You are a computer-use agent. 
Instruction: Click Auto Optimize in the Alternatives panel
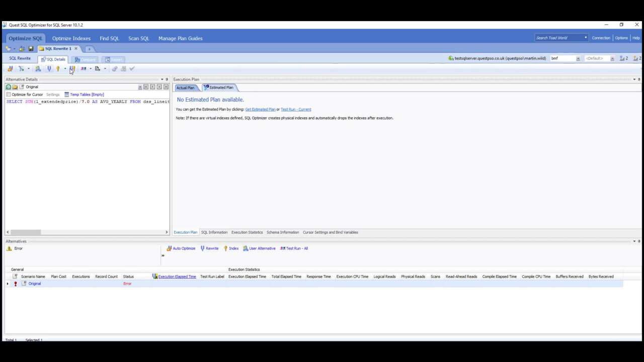coord(181,248)
